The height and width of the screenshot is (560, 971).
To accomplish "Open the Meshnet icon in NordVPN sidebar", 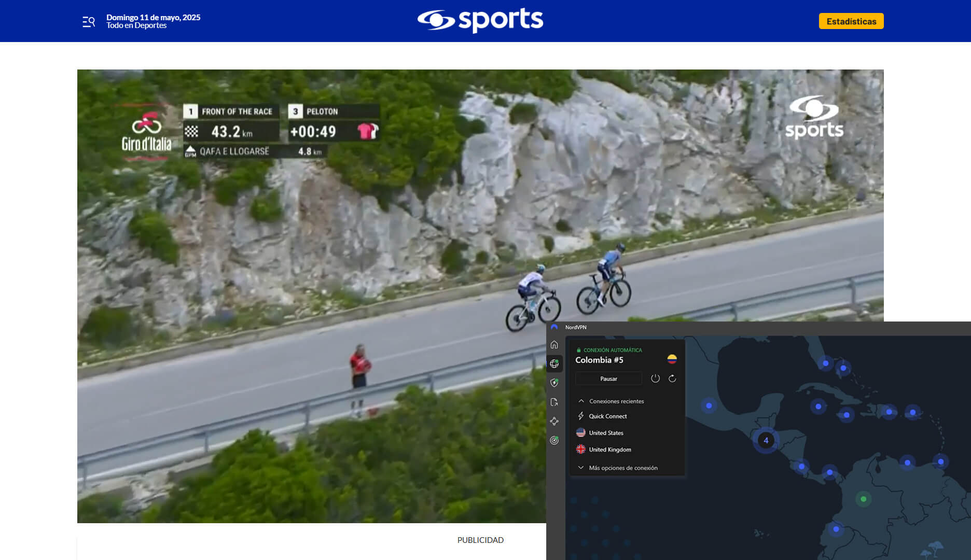I will tap(554, 421).
